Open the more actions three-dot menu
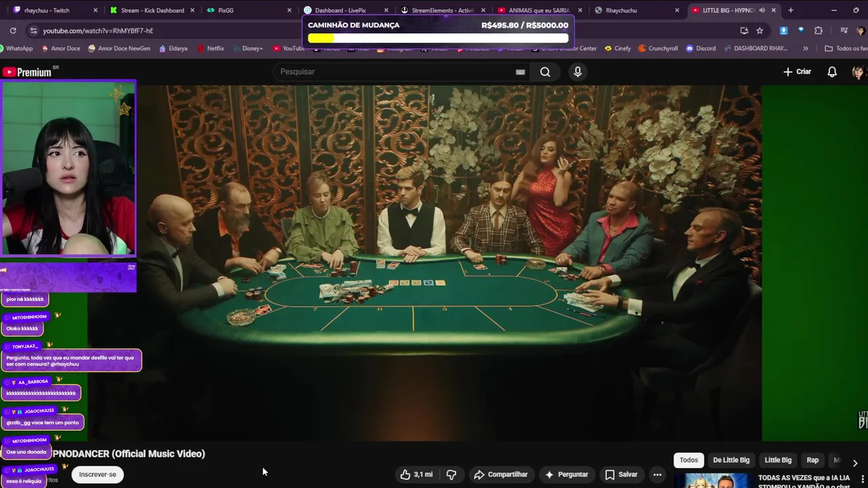This screenshot has height=488, width=868. click(x=657, y=474)
